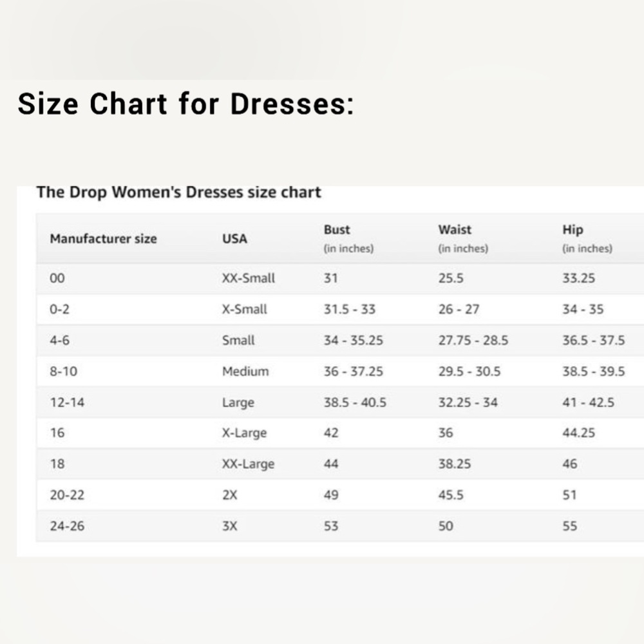Click the 'Bust' column header

pos(337,230)
